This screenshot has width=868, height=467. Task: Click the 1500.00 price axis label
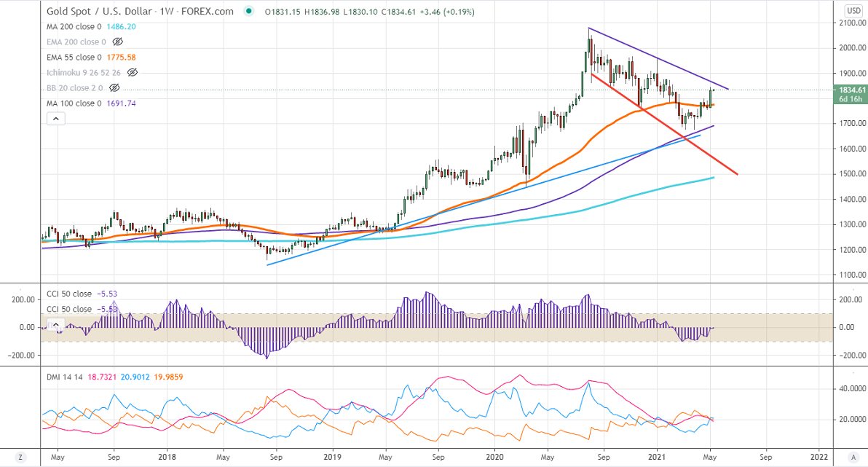click(853, 173)
